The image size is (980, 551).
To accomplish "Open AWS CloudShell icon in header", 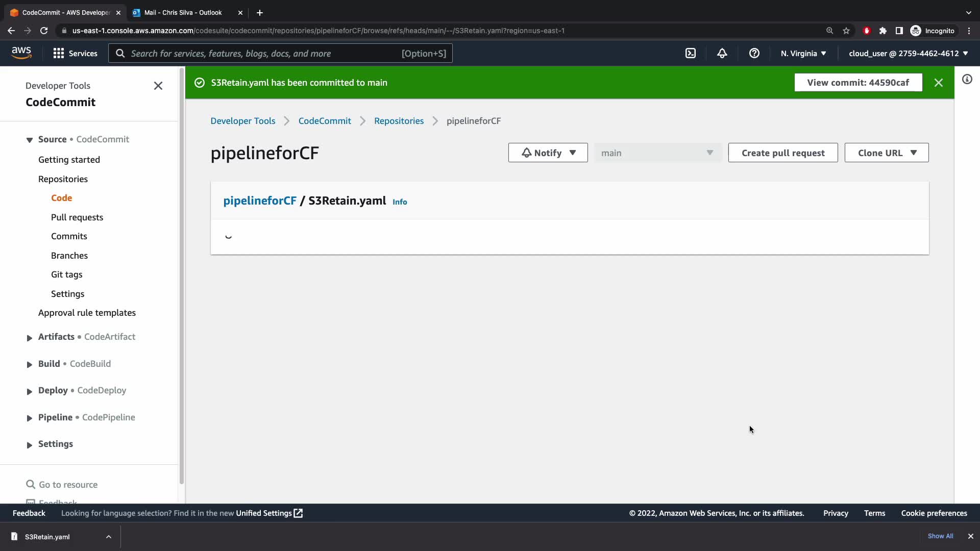I will (x=690, y=53).
